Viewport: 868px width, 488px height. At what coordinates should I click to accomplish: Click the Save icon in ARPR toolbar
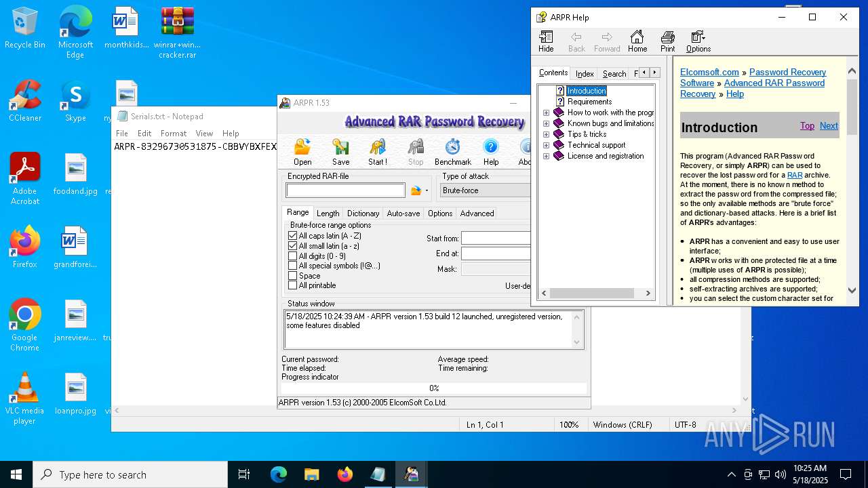coord(340,152)
